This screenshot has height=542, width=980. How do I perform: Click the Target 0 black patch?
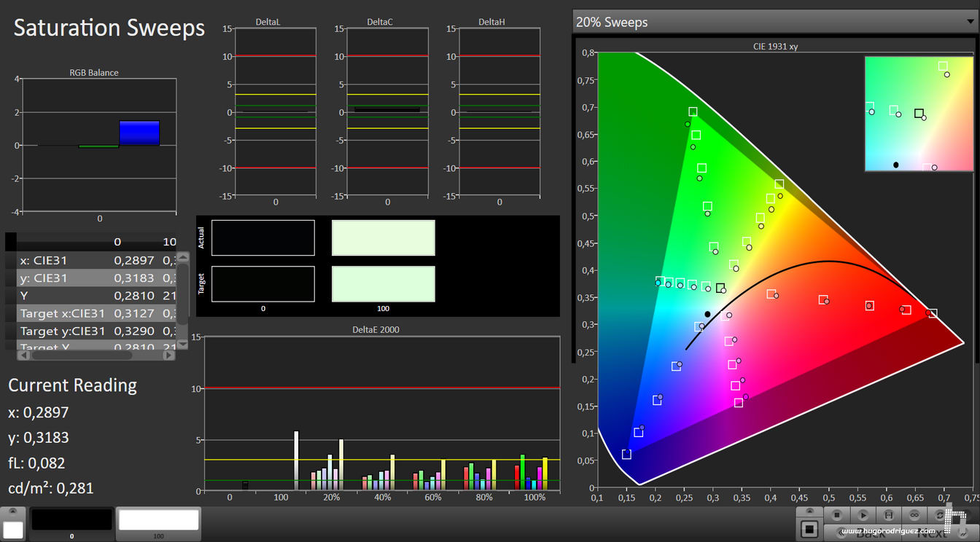263,283
